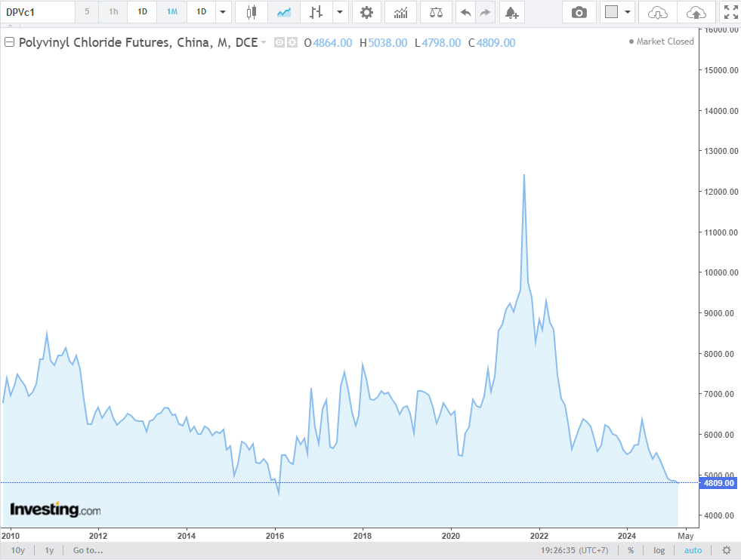Select the area chart style
This screenshot has width=741, height=560.
pyautogui.click(x=284, y=12)
